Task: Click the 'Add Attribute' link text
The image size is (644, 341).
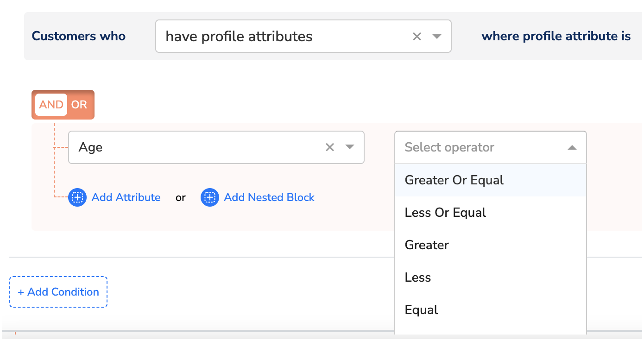Action: [x=126, y=197]
